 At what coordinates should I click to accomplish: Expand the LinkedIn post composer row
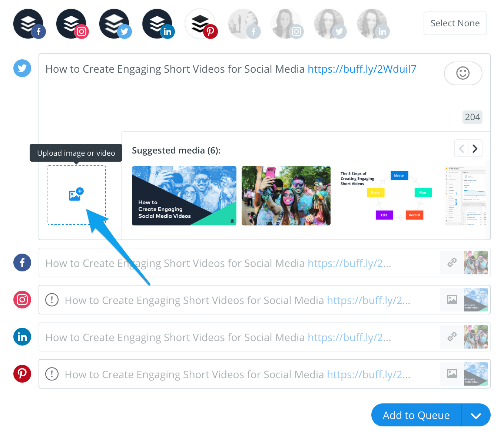(265, 337)
